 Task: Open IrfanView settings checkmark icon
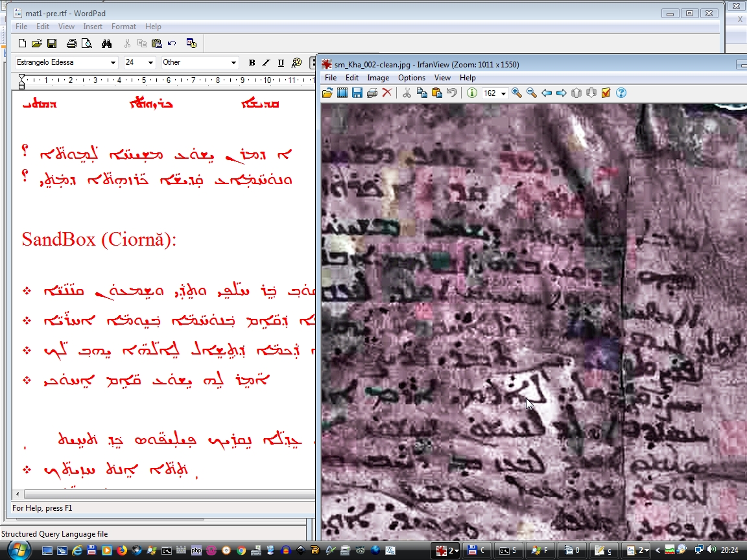click(x=606, y=93)
